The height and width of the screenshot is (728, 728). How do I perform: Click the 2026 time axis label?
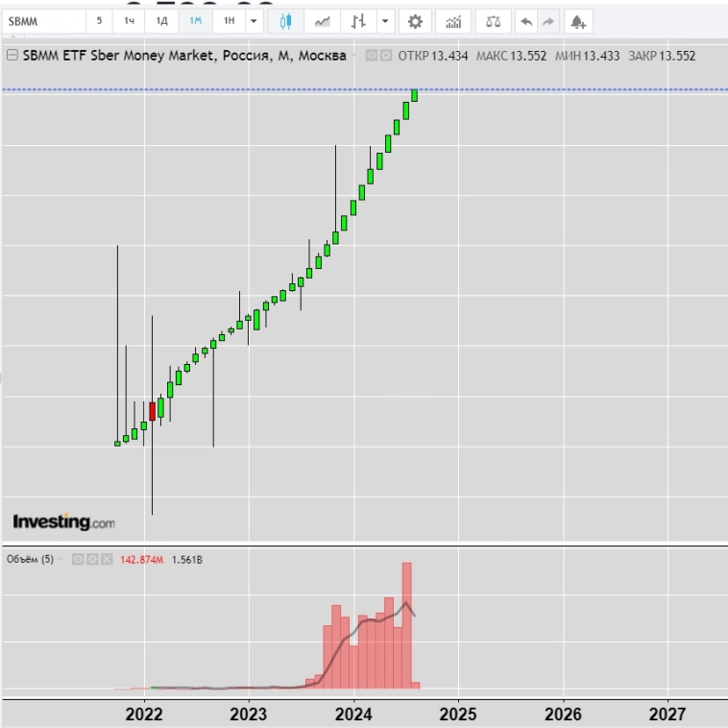[x=563, y=714]
